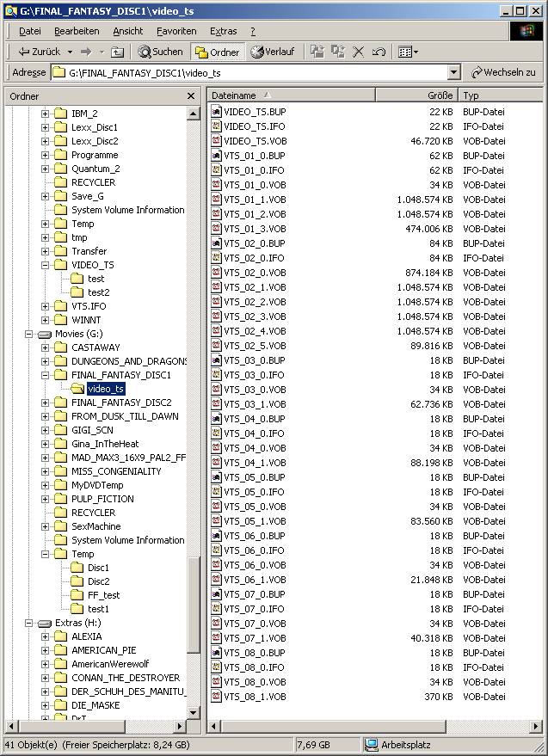Open the views dropdown in toolbar

[x=409, y=52]
